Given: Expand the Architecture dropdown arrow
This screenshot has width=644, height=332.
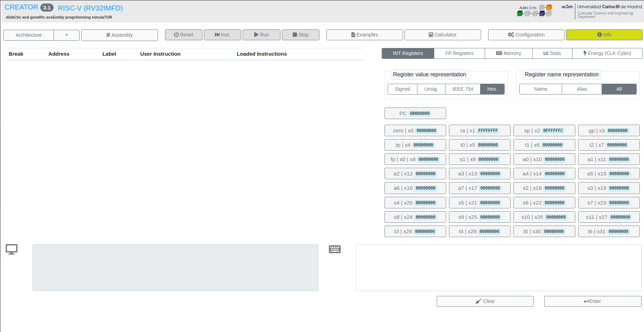Looking at the screenshot, I should tap(66, 35).
